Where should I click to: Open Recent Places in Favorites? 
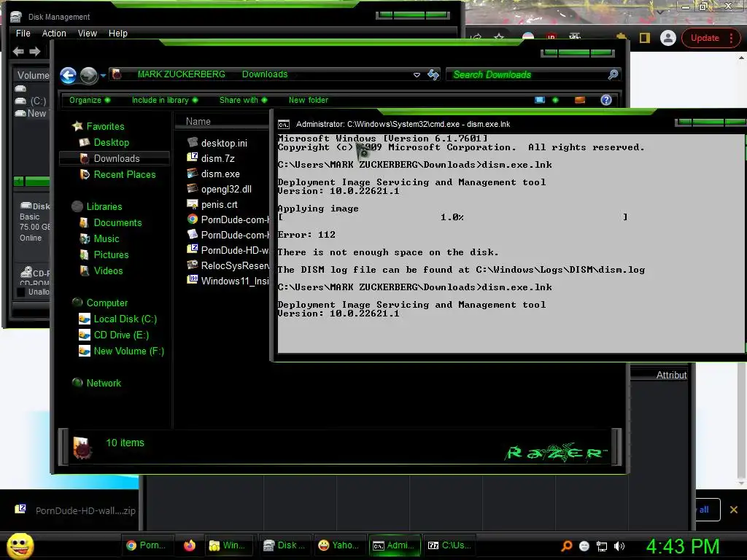(x=124, y=174)
